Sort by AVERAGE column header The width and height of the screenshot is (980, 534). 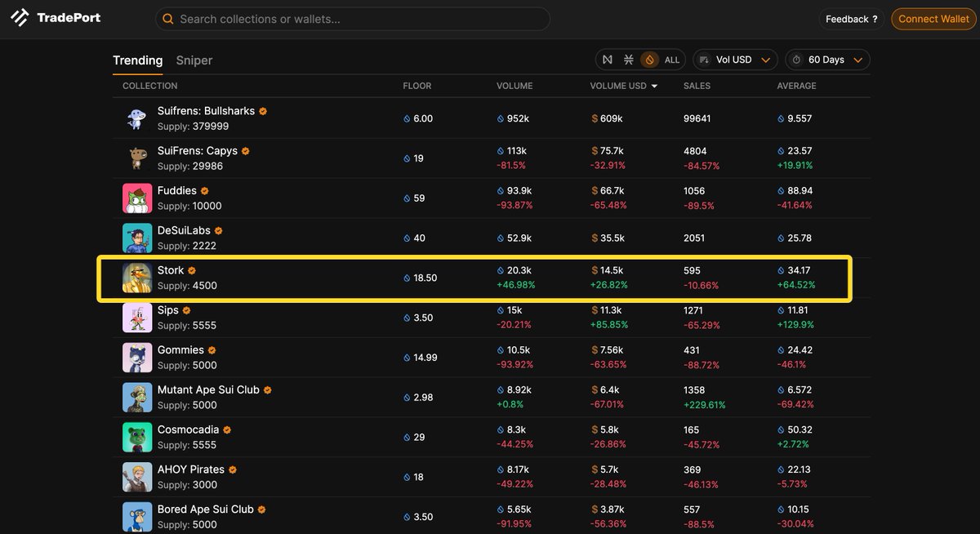(796, 86)
